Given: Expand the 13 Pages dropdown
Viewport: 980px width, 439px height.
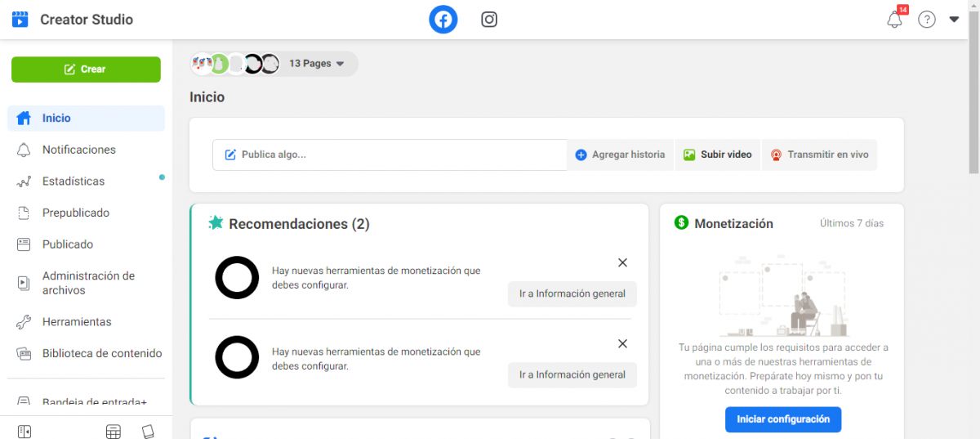Looking at the screenshot, I should (x=317, y=64).
